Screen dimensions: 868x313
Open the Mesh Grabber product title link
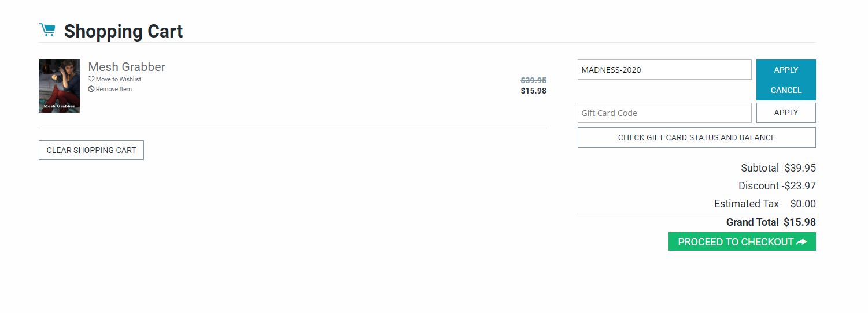(127, 67)
